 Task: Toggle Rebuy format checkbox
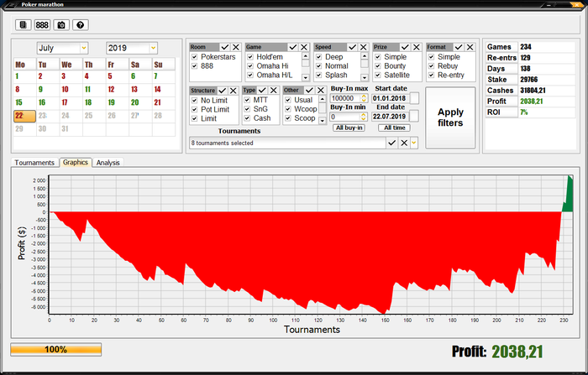point(431,66)
